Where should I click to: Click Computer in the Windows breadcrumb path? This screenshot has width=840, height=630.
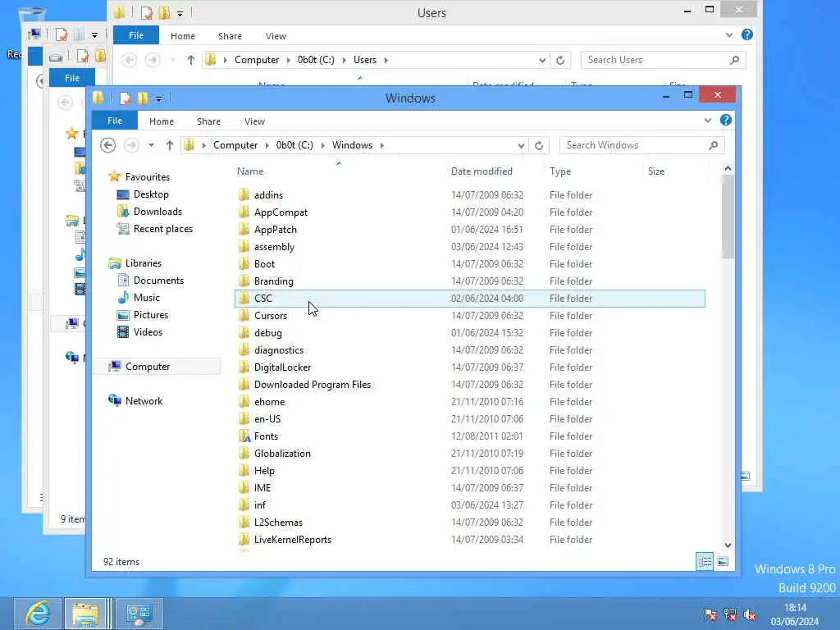pos(235,145)
